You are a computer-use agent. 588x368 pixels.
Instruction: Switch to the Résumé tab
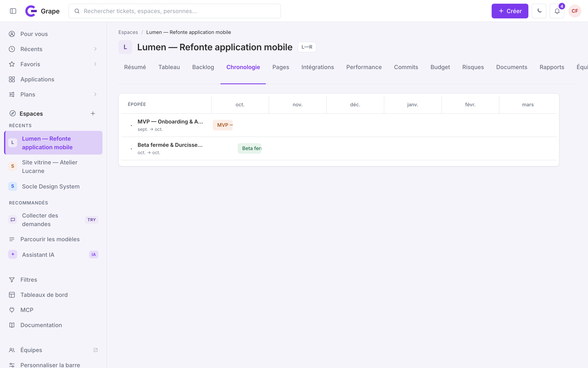pos(135,67)
